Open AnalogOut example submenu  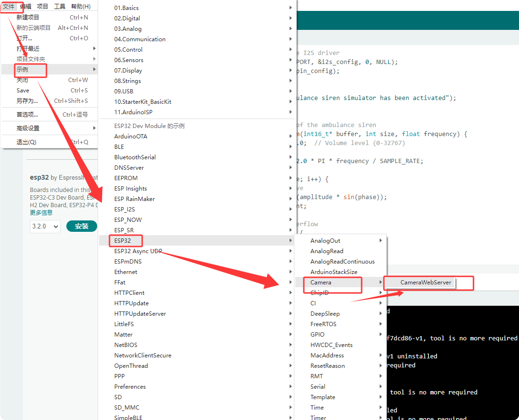tap(340, 241)
